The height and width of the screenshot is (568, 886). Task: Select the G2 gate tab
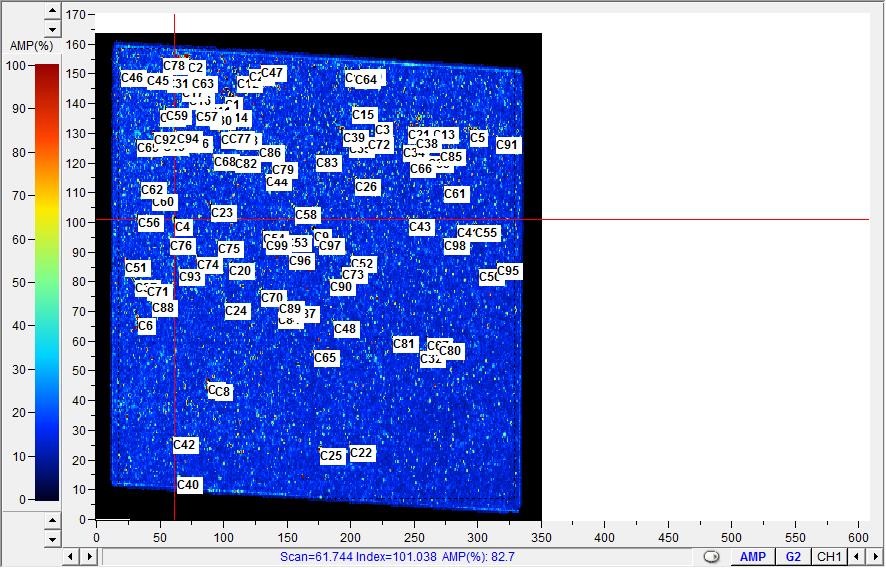tap(792, 557)
